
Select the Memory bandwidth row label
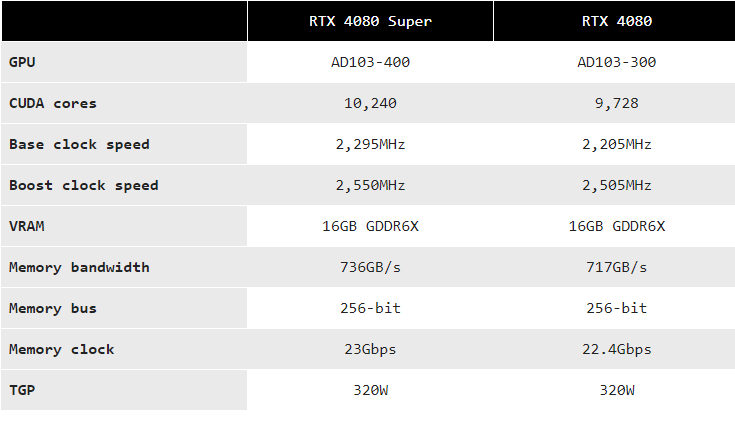[x=79, y=267]
